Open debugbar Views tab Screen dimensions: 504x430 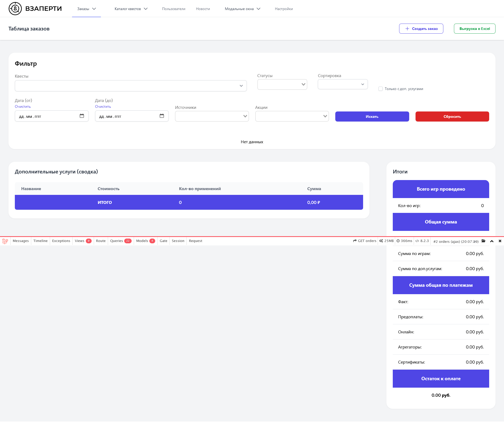83,241
